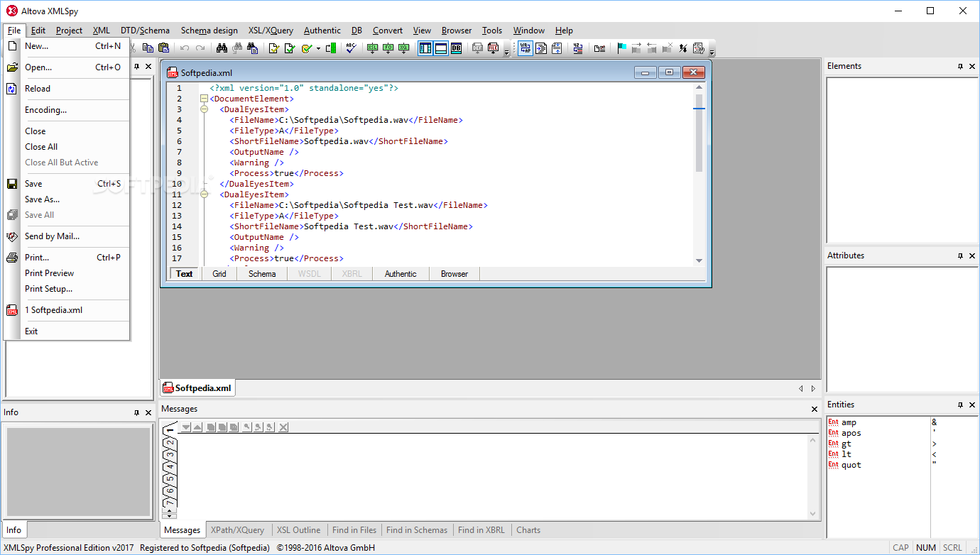Click the Generate DTD/Schema green bar icon
The width and height of the screenshot is (980, 555).
click(x=330, y=48)
